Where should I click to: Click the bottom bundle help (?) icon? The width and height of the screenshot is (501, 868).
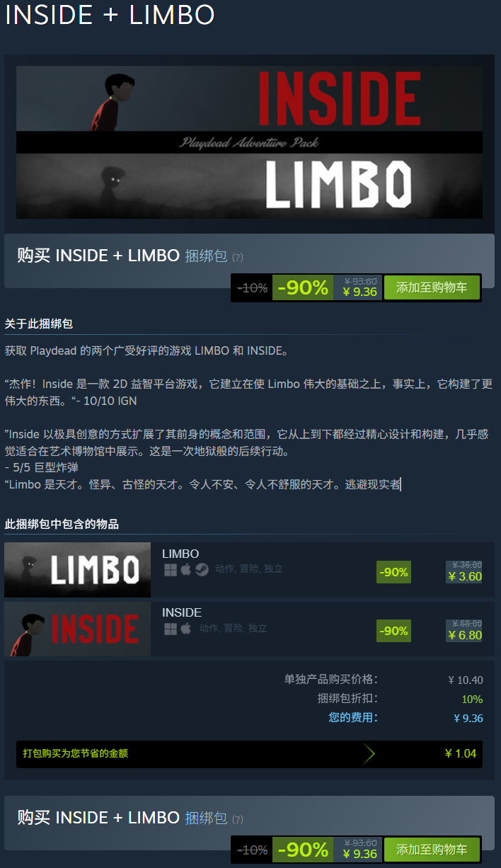[x=238, y=819]
